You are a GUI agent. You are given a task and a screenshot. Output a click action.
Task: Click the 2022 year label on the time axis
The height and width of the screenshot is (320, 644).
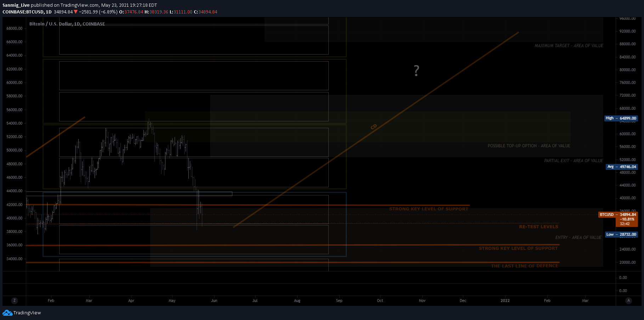pyautogui.click(x=505, y=301)
